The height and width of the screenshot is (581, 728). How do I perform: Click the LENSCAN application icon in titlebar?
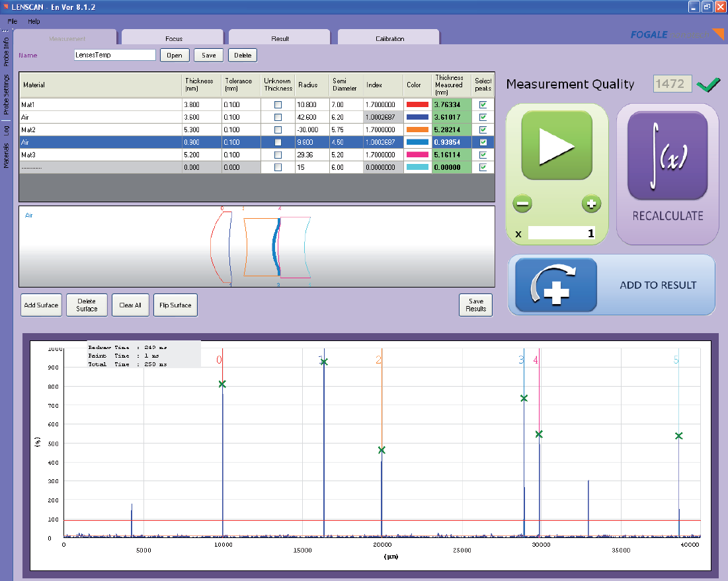tap(7, 7)
